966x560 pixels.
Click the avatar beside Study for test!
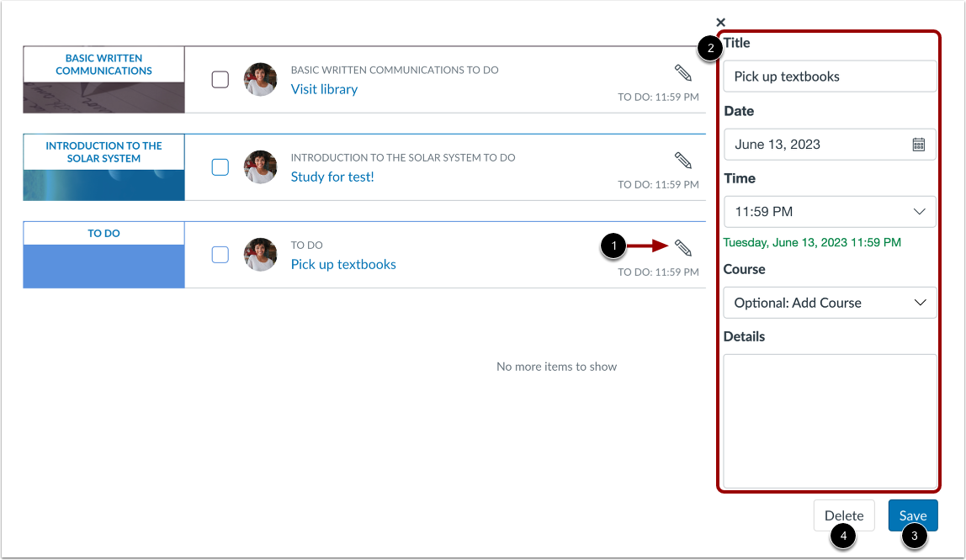[261, 167]
